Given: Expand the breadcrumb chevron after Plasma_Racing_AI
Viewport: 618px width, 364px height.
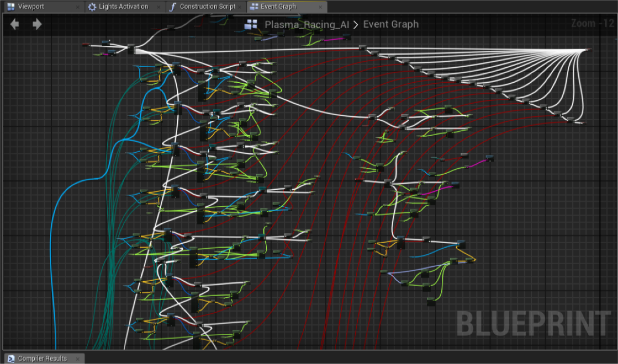Looking at the screenshot, I should 356,25.
